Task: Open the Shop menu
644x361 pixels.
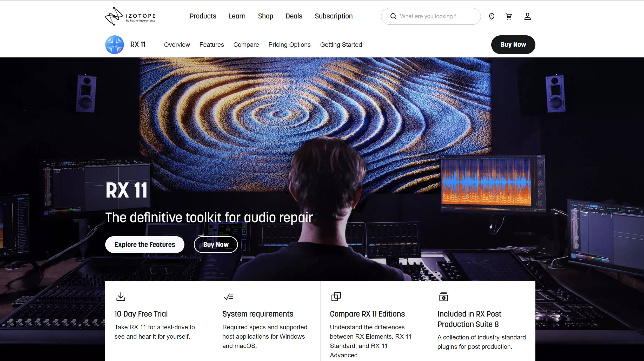Action: tap(265, 16)
